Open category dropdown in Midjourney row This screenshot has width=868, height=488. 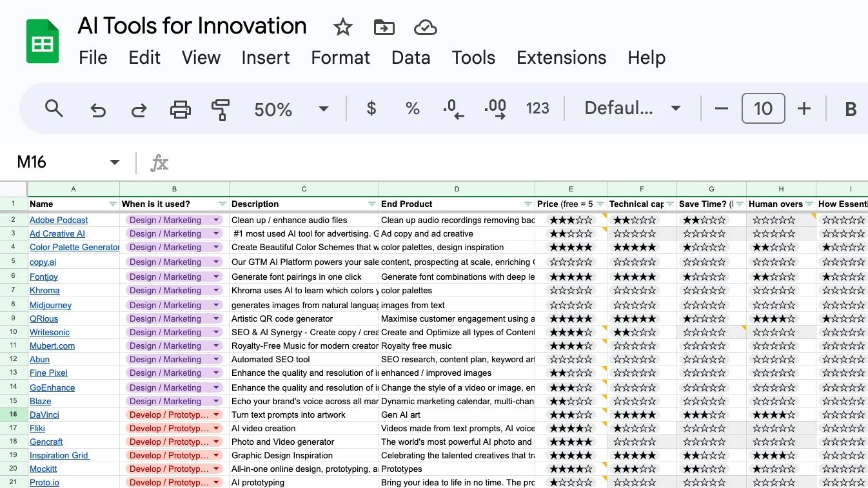(216, 305)
